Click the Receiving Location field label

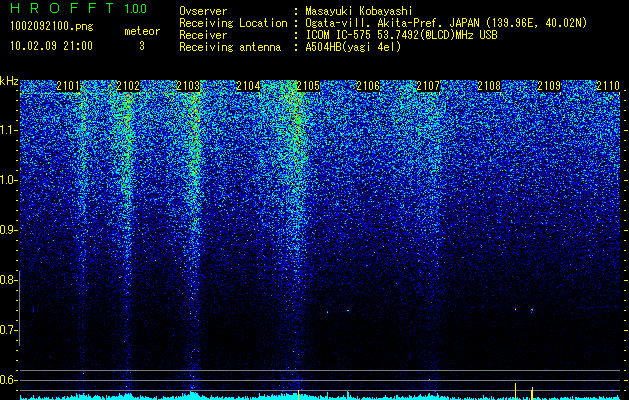click(x=233, y=24)
